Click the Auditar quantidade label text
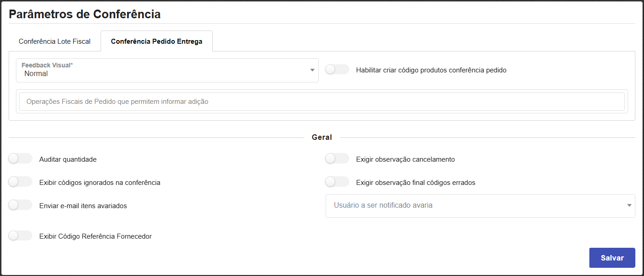The image size is (644, 276). [68, 159]
